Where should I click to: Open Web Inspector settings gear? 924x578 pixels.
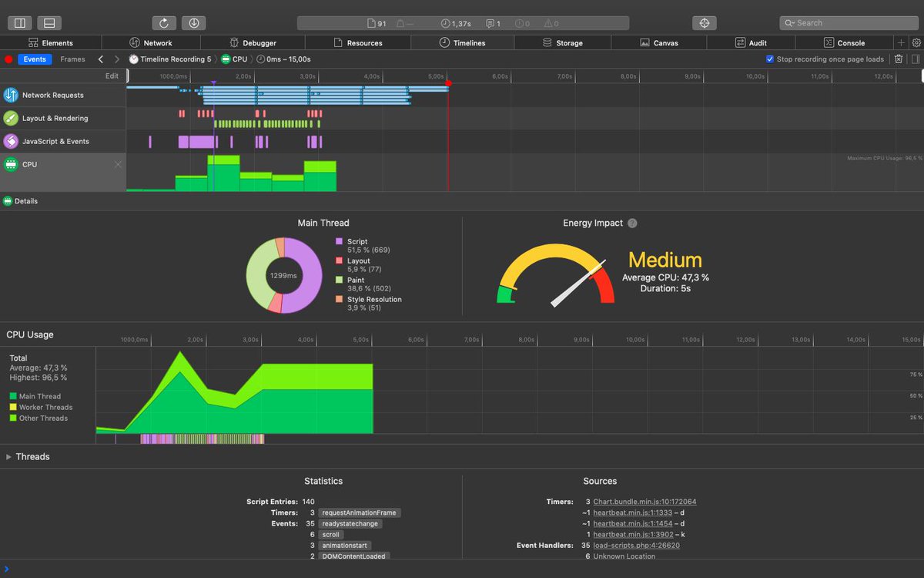click(916, 43)
